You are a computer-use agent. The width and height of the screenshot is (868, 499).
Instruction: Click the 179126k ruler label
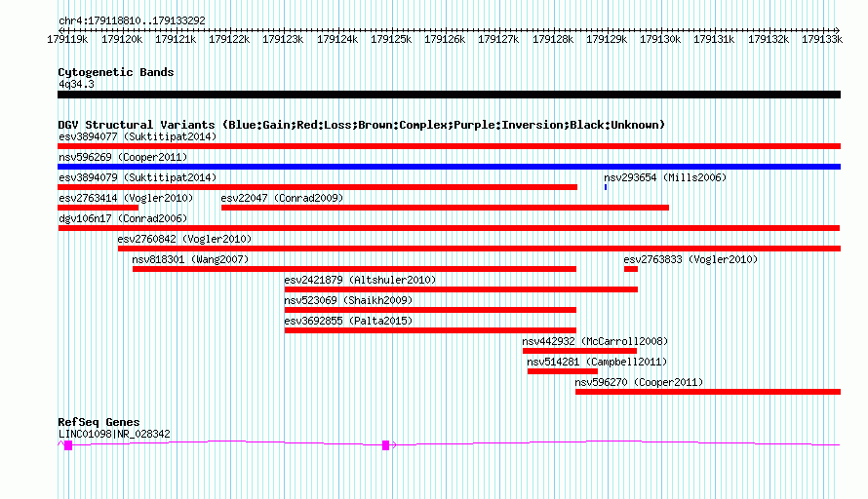click(x=445, y=40)
